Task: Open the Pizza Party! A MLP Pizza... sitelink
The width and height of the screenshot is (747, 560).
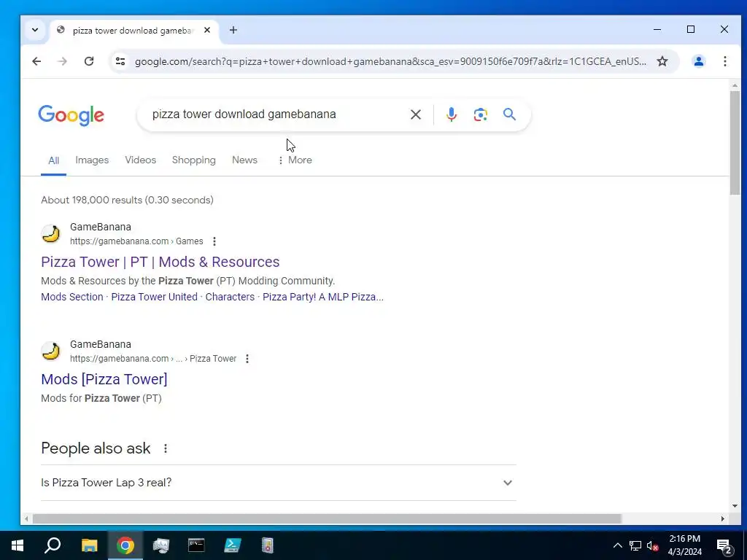Action: coord(323,297)
